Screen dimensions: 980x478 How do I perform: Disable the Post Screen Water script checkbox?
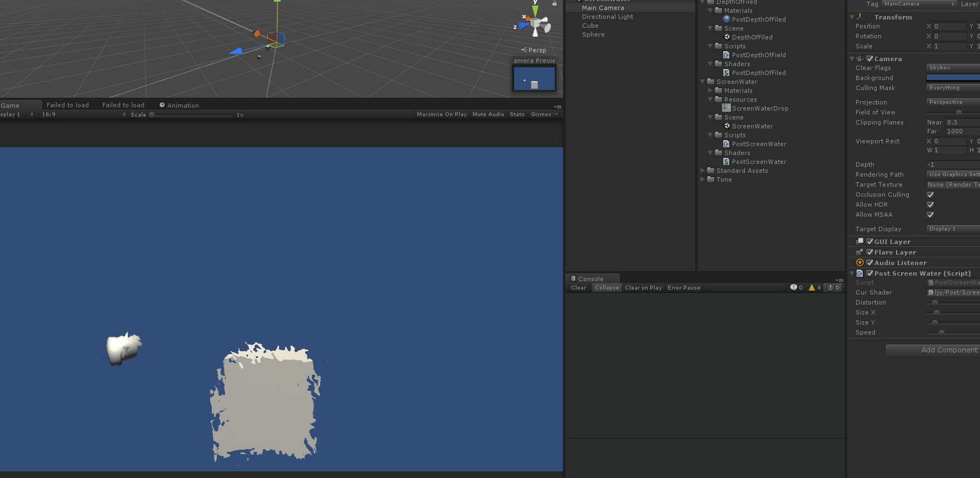(870, 273)
